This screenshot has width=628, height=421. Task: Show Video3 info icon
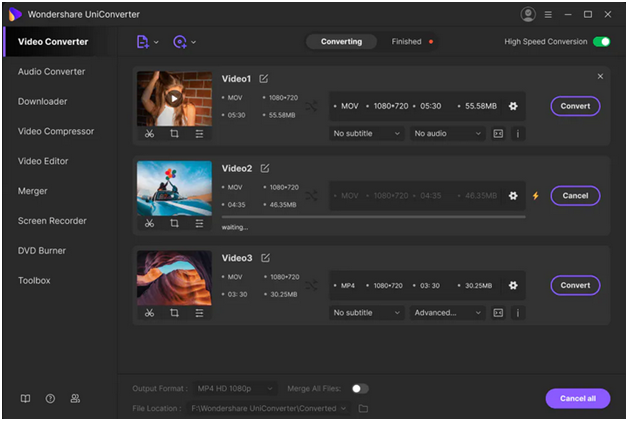click(x=518, y=313)
